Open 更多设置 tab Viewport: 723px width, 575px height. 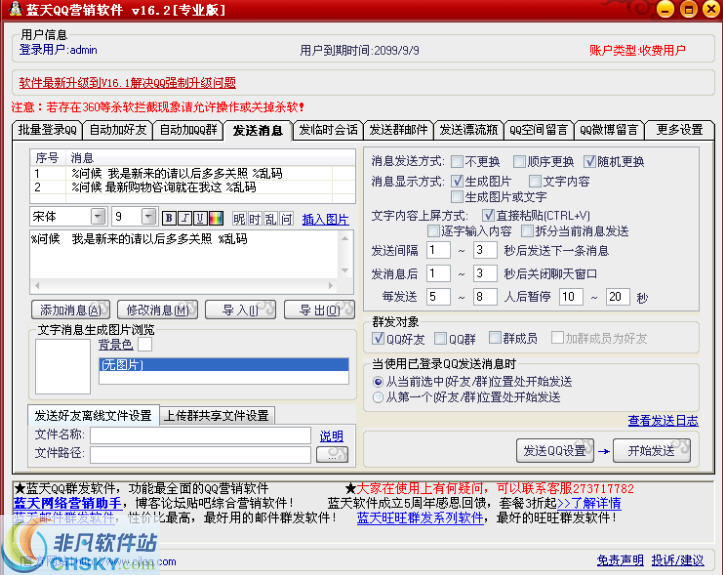click(680, 130)
